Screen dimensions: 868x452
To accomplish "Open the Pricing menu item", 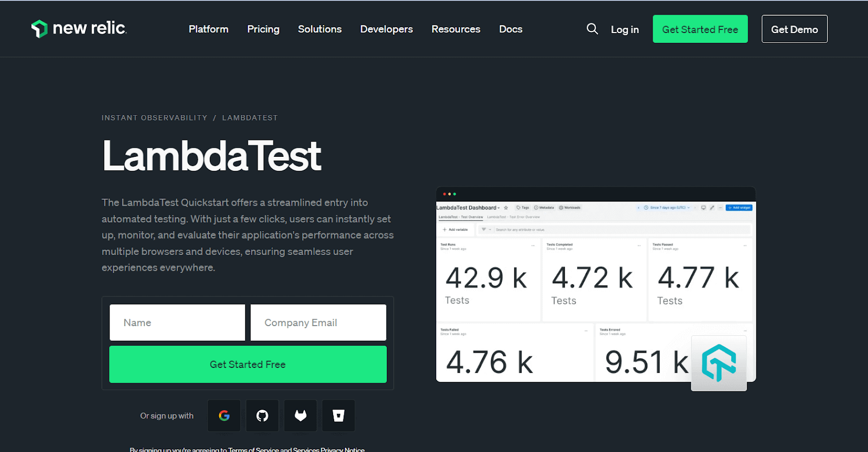I will click(x=263, y=29).
